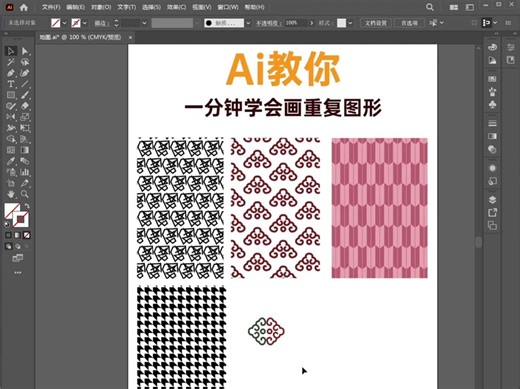
Task: Select the Free Transform tool
Action: pyautogui.click(x=25, y=128)
